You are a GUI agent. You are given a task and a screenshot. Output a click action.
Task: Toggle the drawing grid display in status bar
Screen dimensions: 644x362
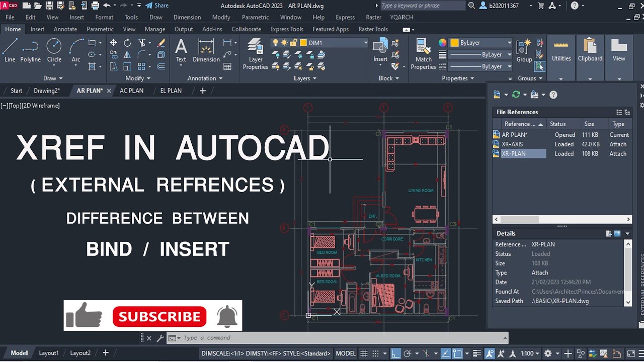364,353
